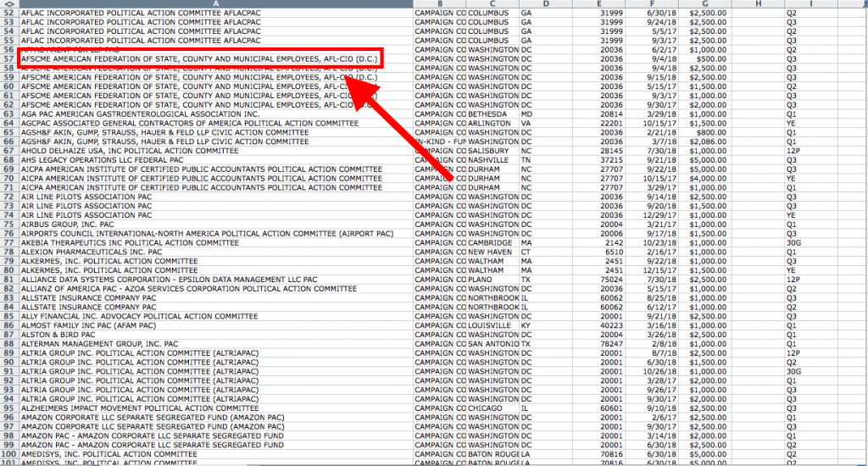Select the date 2/21/18
Viewport: 868px width, 466px height.
pos(652,132)
